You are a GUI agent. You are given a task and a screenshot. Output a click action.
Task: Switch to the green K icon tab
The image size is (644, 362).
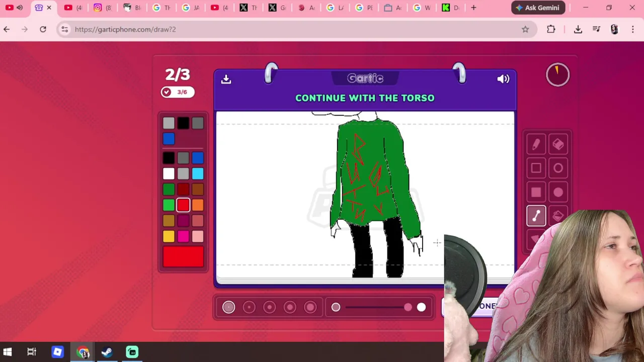click(x=450, y=8)
